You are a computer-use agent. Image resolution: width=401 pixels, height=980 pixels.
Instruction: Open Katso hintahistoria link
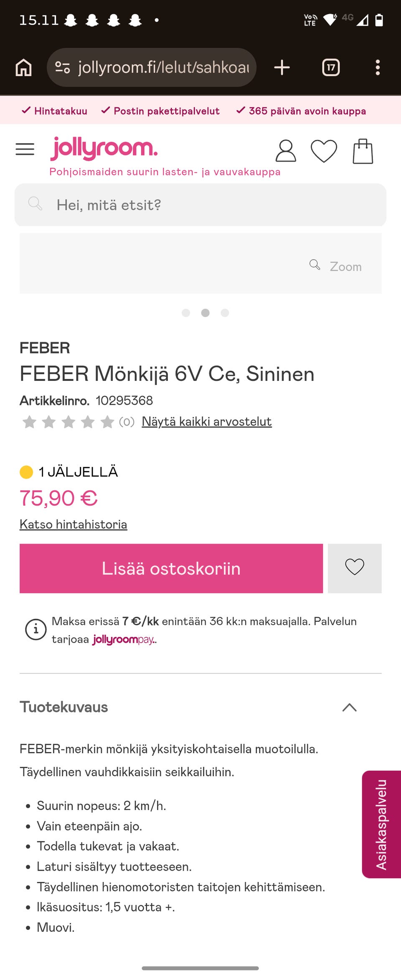73,524
